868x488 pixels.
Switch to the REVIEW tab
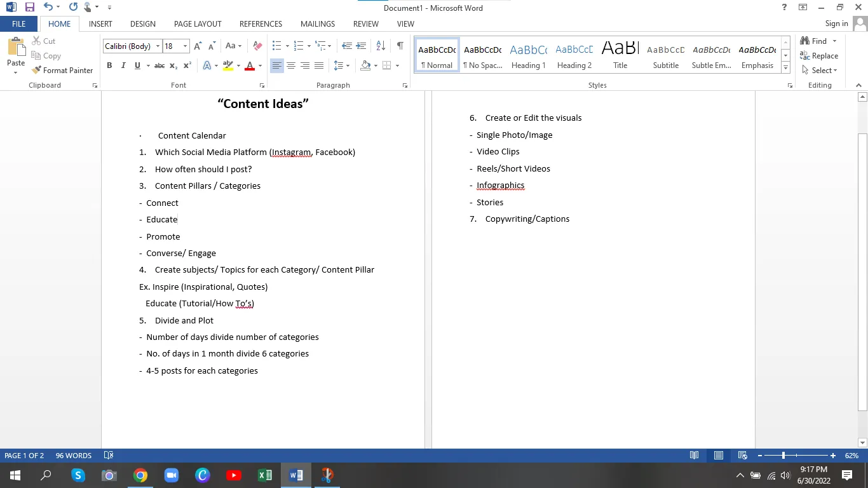coord(366,24)
